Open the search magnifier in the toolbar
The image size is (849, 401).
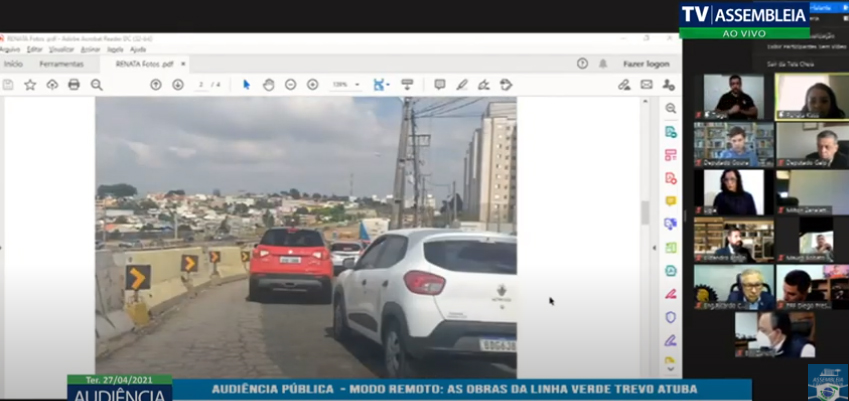97,85
